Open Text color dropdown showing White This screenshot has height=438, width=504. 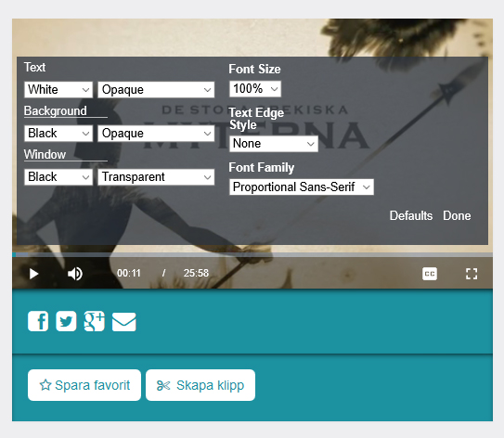tap(58, 89)
